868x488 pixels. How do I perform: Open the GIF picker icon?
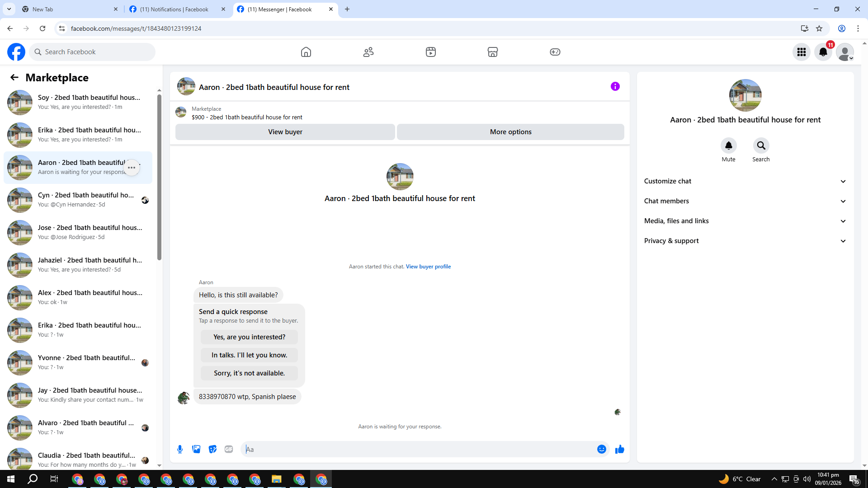(229, 449)
